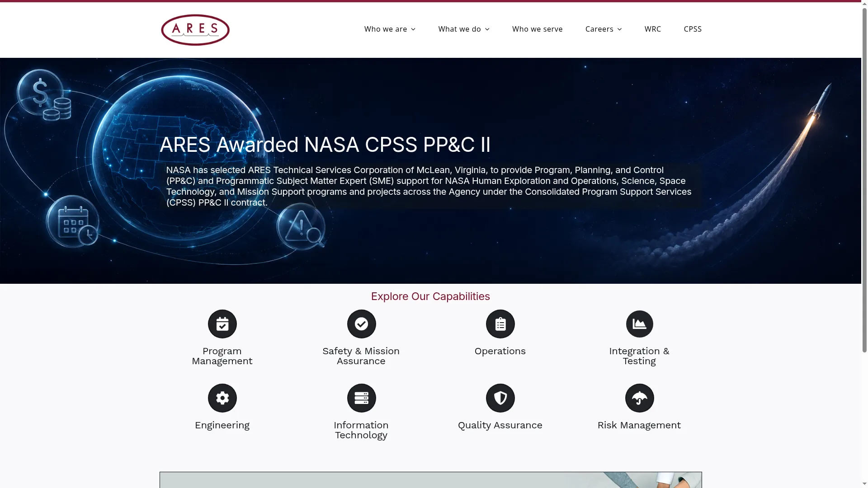The width and height of the screenshot is (868, 488).
Task: Expand the What we do menu
Action: (463, 29)
